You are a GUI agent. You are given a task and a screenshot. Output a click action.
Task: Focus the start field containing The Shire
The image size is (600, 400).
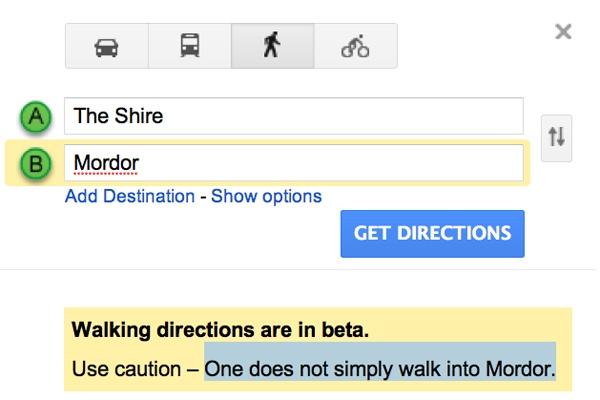pos(294,116)
